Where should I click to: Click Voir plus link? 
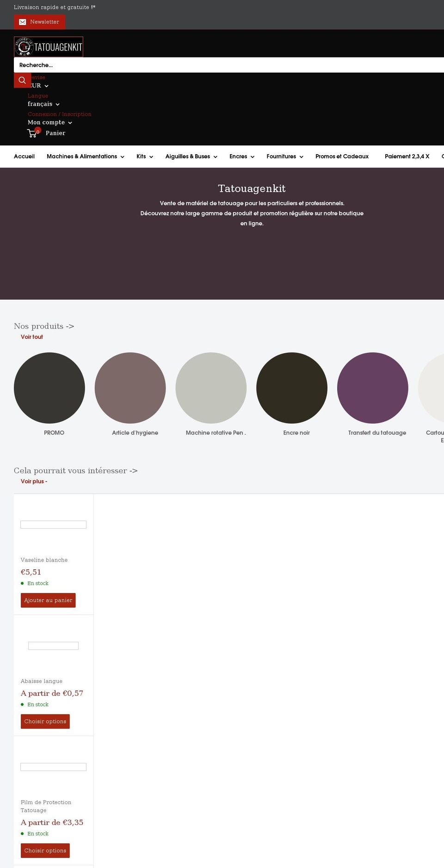point(34,481)
